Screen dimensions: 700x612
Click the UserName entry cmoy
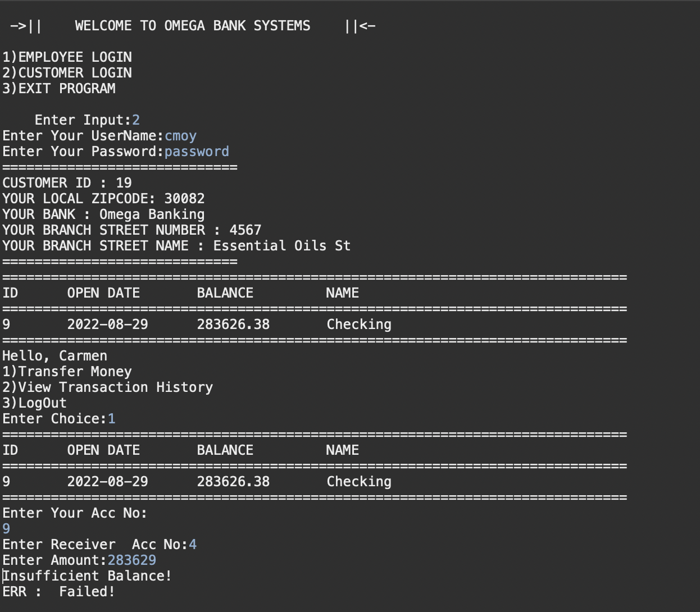coord(181,135)
